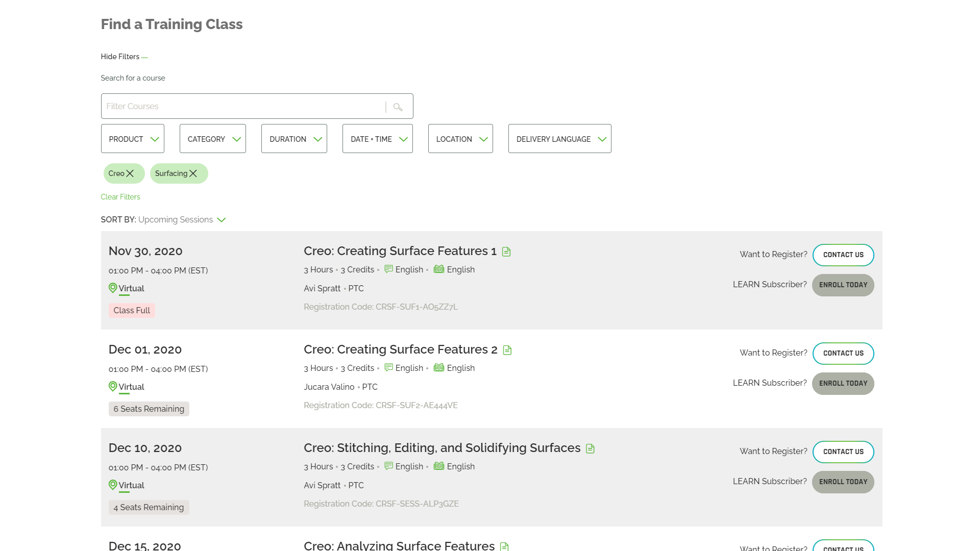This screenshot has height=551, width=980.
Task: Click the 6 Seats Remaining badge
Action: point(149,409)
